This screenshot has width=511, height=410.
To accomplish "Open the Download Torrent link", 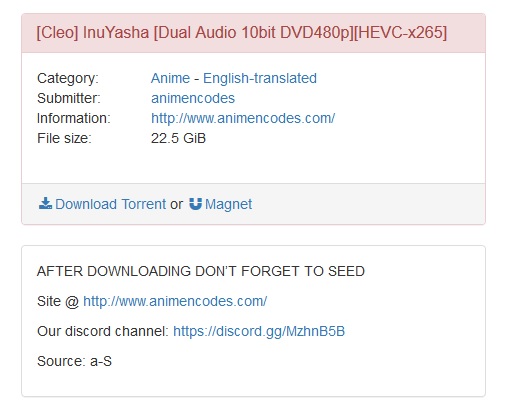I will 111,204.
